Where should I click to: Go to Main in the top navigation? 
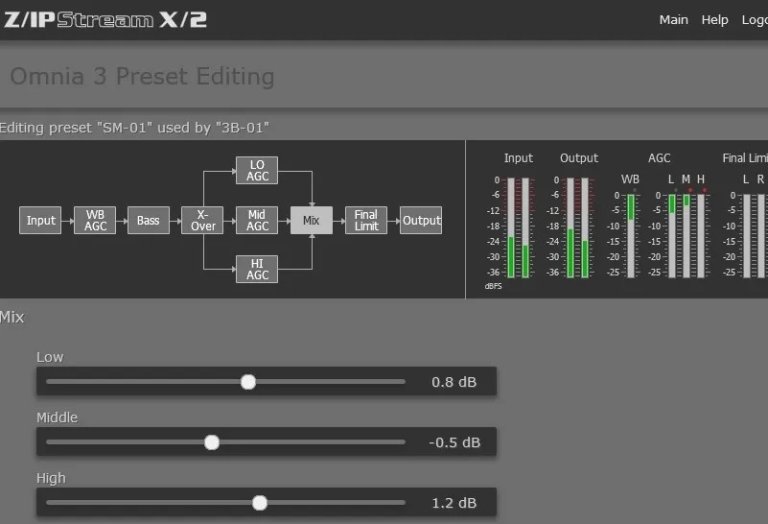[673, 20]
